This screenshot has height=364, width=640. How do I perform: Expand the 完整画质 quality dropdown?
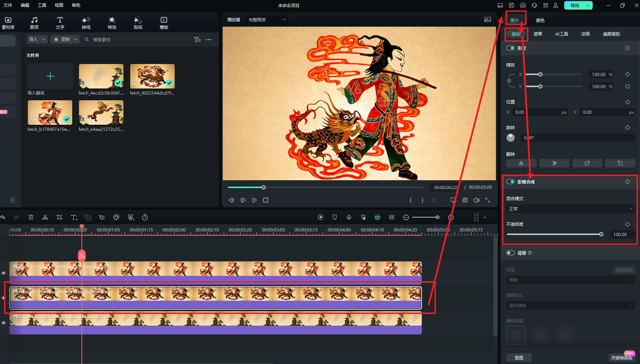(x=267, y=20)
